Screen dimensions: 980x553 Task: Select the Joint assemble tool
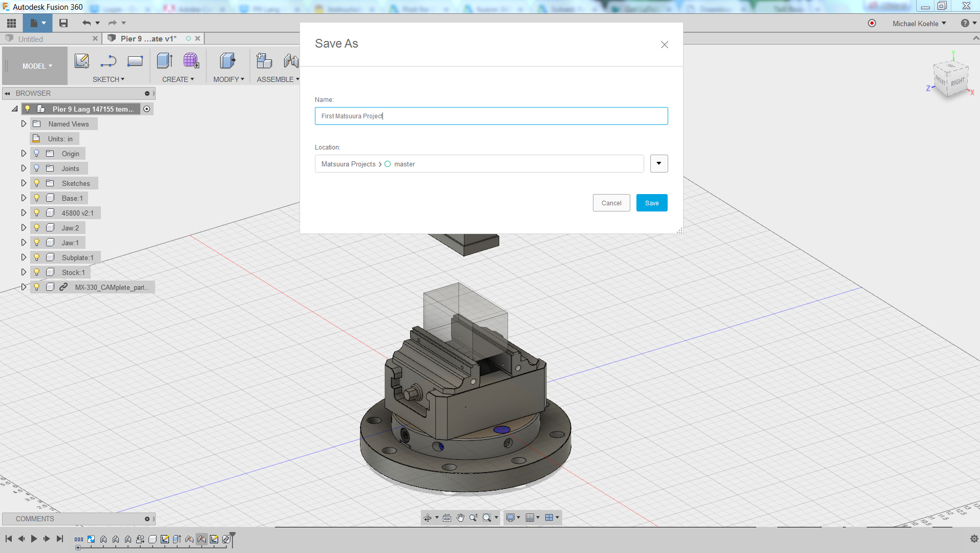pos(291,61)
